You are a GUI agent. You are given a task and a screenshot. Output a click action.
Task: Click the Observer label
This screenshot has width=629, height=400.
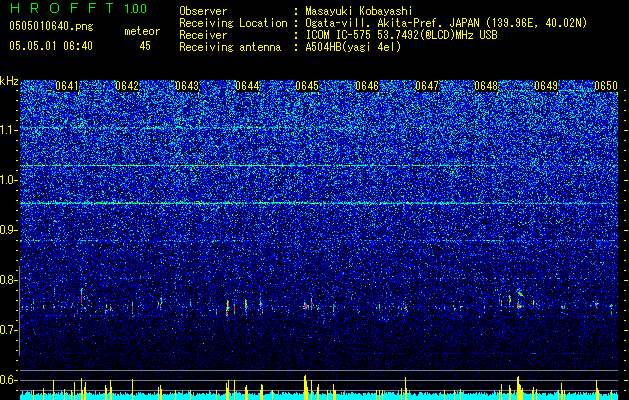pos(203,11)
